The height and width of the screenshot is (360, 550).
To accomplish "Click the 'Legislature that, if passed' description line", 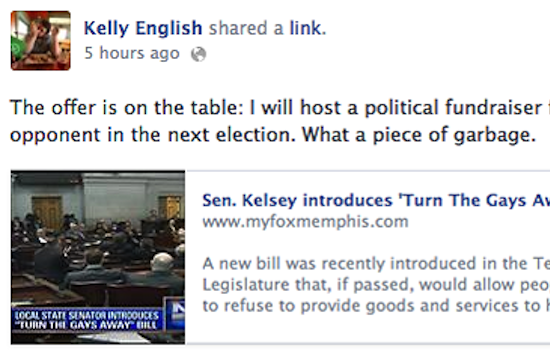I will click(x=376, y=285).
